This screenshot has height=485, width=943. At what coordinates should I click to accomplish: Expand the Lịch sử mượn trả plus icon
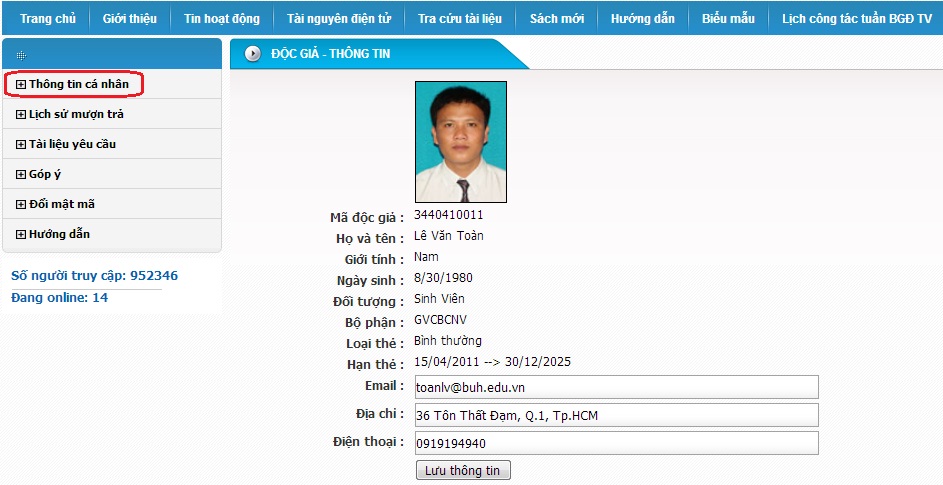pyautogui.click(x=21, y=114)
